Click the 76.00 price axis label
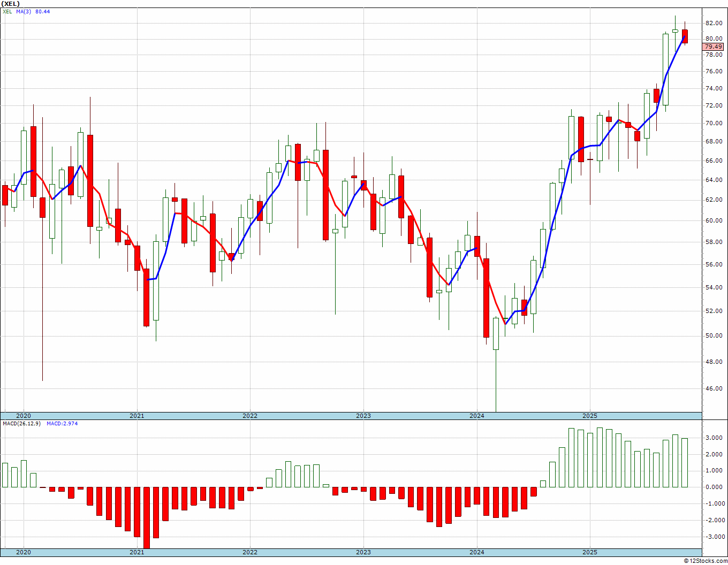The width and height of the screenshot is (728, 565). tap(714, 72)
